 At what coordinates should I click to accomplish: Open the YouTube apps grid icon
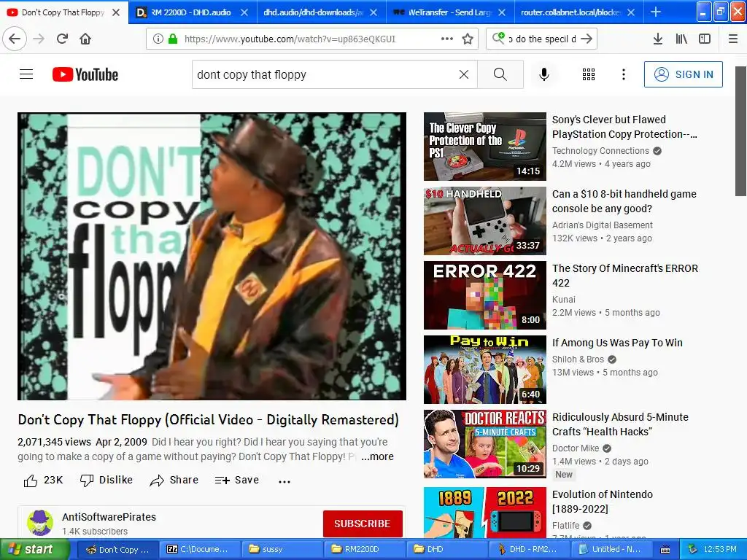tap(589, 74)
